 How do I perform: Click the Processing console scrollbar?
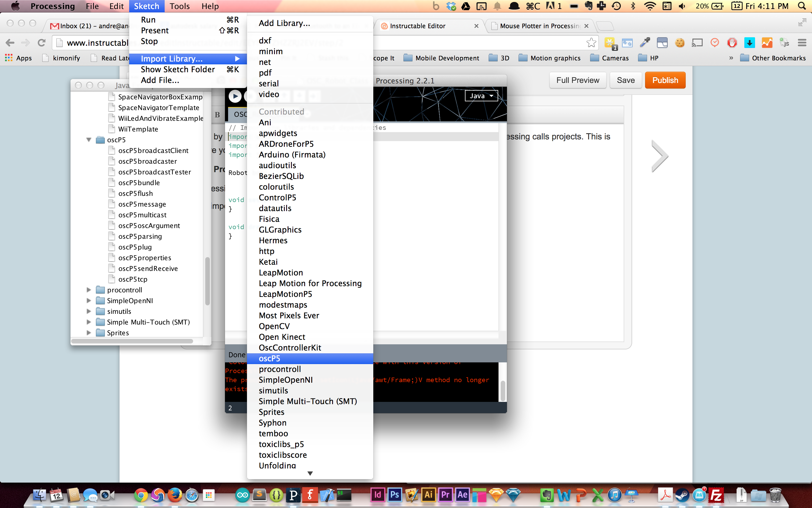503,391
